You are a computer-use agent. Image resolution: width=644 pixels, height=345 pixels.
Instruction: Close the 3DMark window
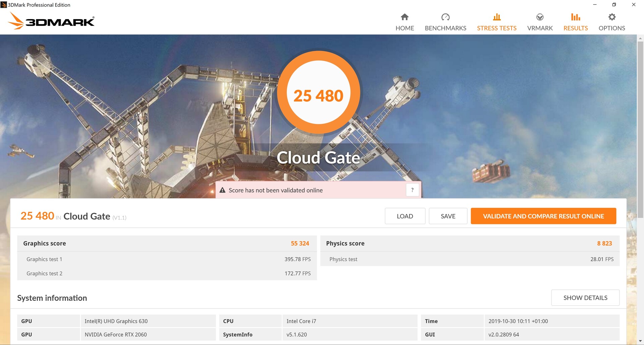(x=634, y=5)
